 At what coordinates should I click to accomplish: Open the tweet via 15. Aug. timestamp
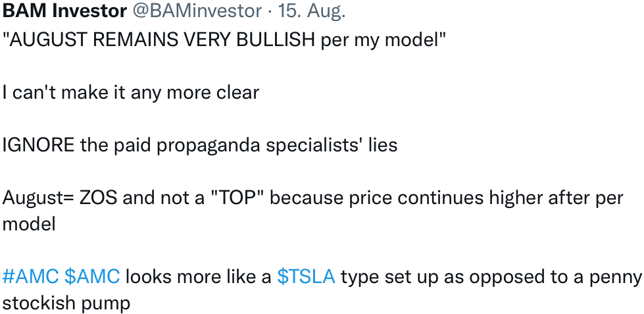(x=312, y=11)
